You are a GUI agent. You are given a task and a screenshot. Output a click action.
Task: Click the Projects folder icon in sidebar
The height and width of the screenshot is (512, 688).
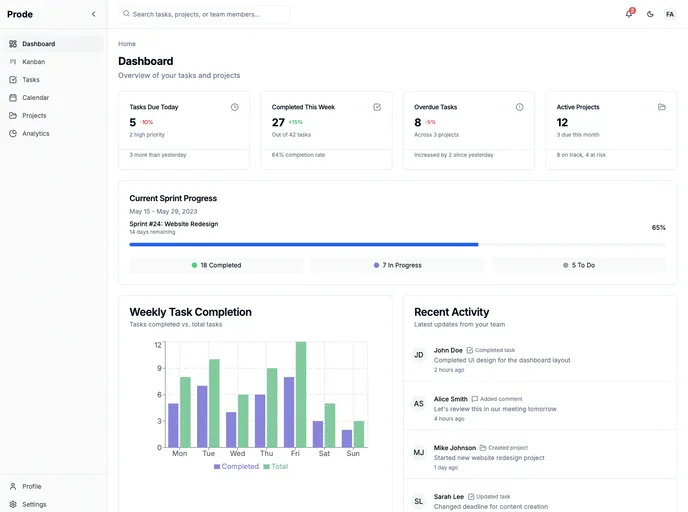pos(13,116)
